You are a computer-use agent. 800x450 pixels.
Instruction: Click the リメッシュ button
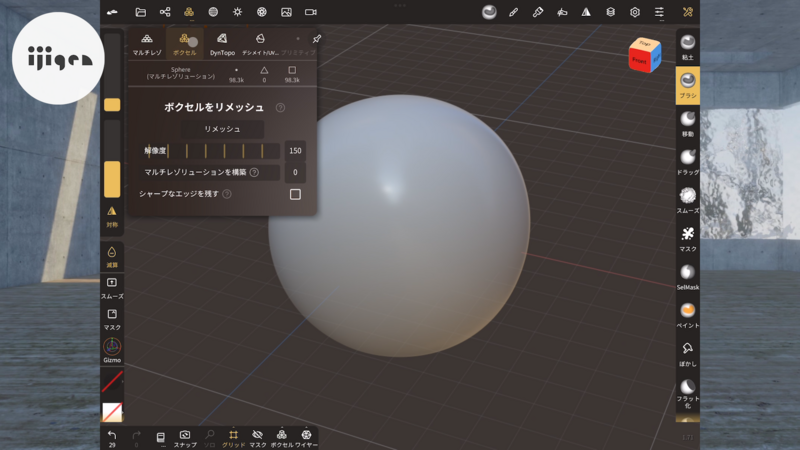click(x=222, y=129)
